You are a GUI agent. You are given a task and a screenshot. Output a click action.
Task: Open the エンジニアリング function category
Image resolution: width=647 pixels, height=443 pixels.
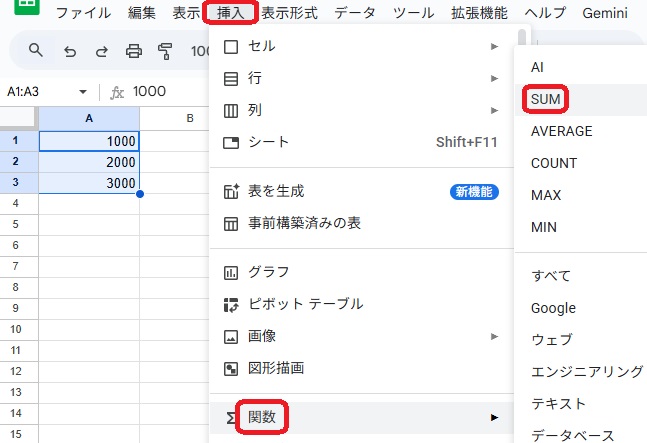[581, 372]
